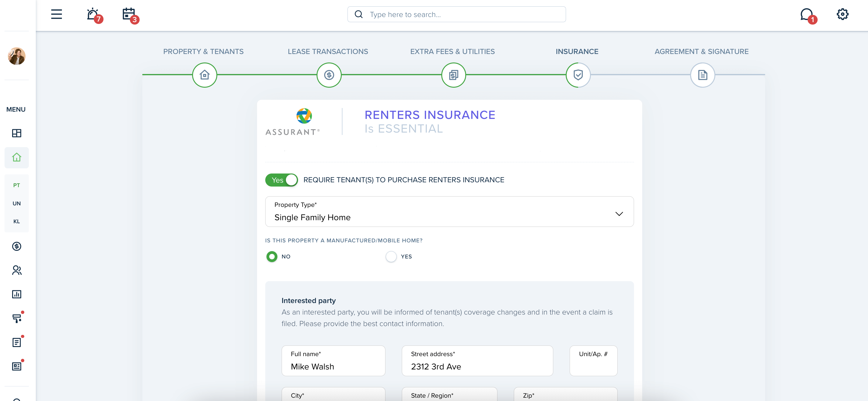The width and height of the screenshot is (868, 401).
Task: Open dashboard grid icon in sidebar
Action: pyautogui.click(x=16, y=133)
